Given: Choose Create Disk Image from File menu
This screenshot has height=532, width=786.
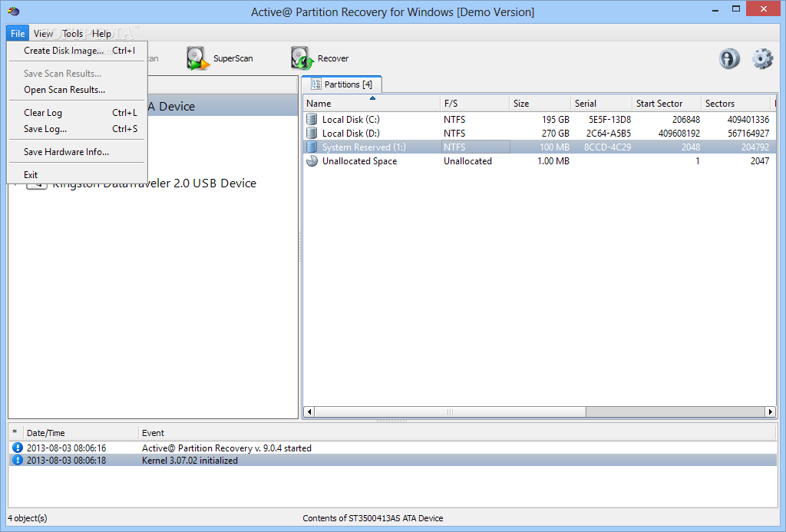Looking at the screenshot, I should tap(78, 51).
